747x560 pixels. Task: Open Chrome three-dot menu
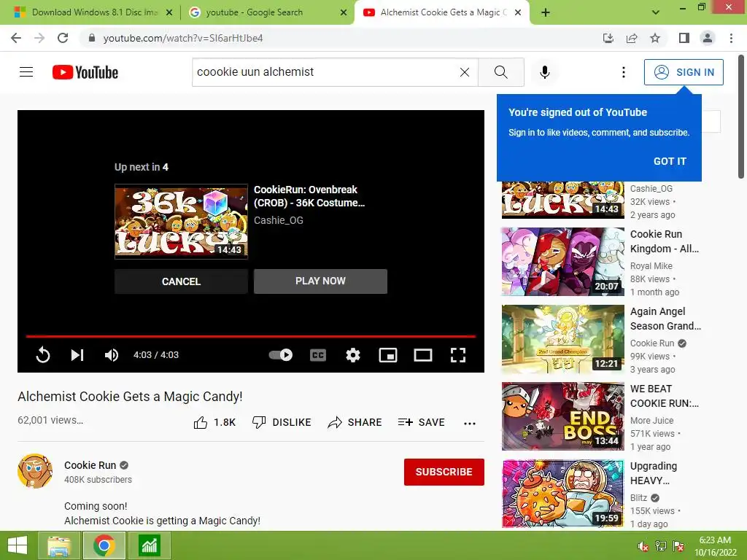(x=731, y=38)
